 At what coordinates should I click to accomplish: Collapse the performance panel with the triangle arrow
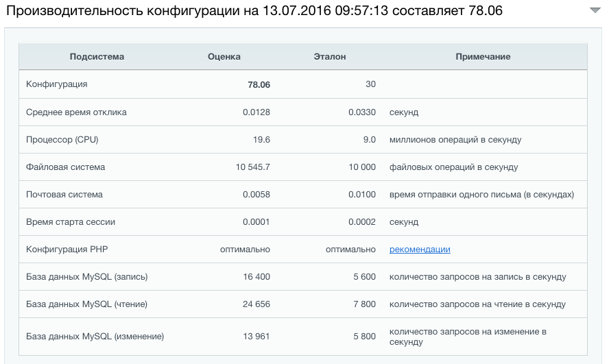595,10
